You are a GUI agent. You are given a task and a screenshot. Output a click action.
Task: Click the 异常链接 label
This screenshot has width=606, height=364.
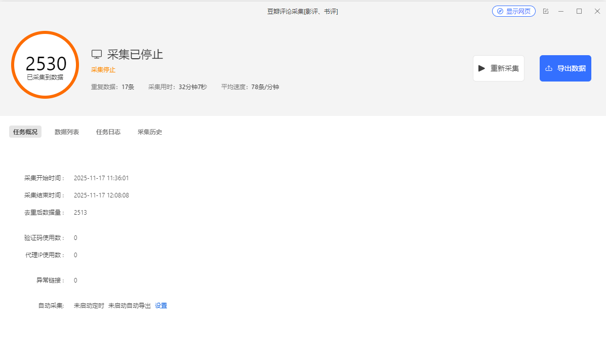51,280
